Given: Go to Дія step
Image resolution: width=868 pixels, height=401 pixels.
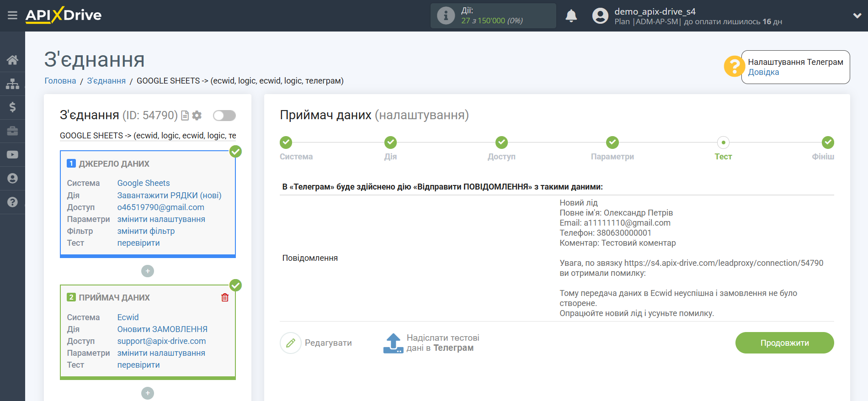Looking at the screenshot, I should pos(390,142).
